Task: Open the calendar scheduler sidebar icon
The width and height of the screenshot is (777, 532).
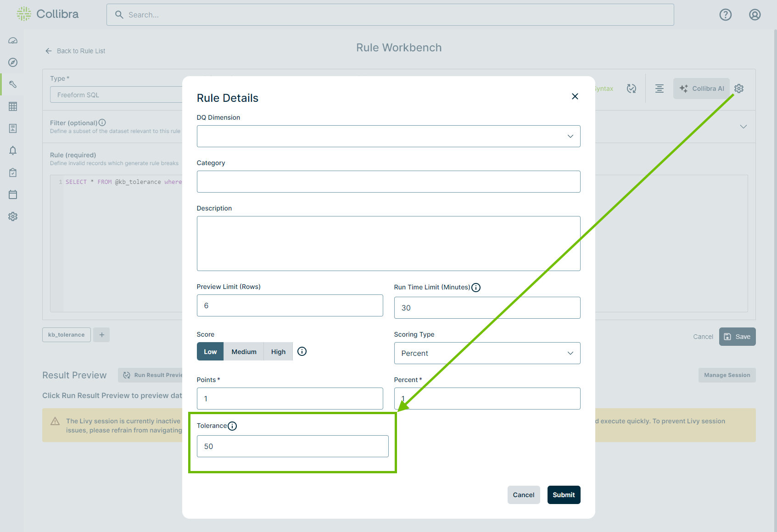Action: click(x=13, y=194)
